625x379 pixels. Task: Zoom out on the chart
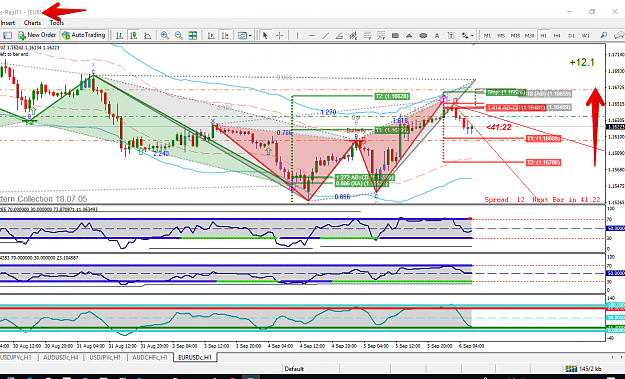[179, 35]
